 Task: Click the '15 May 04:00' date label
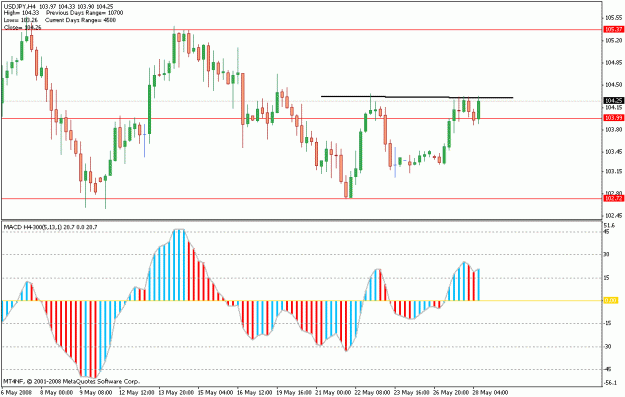coord(216,393)
